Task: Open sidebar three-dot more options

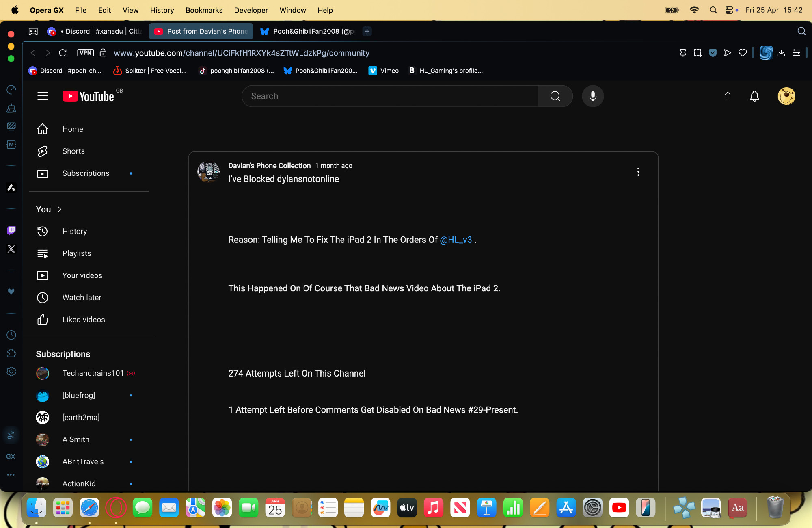Action: pos(11,474)
